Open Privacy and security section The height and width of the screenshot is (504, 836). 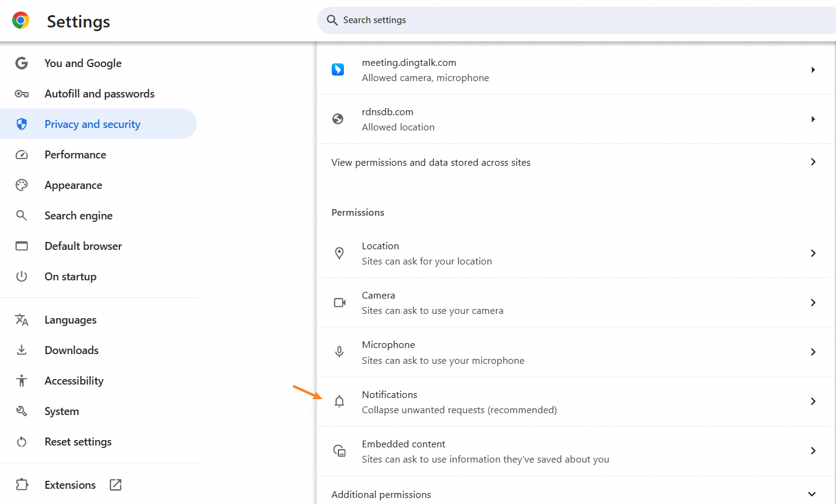coord(92,124)
